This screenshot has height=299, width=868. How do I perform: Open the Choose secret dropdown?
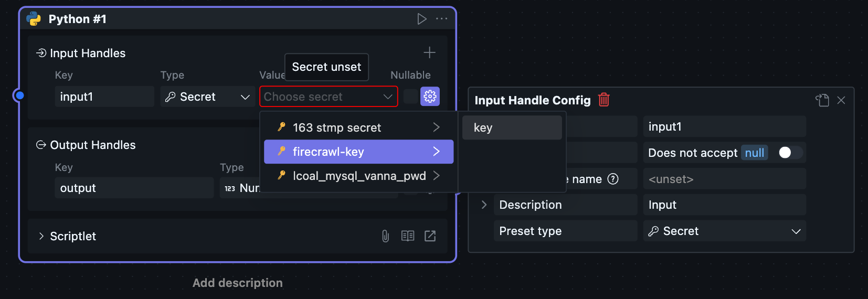pos(329,97)
